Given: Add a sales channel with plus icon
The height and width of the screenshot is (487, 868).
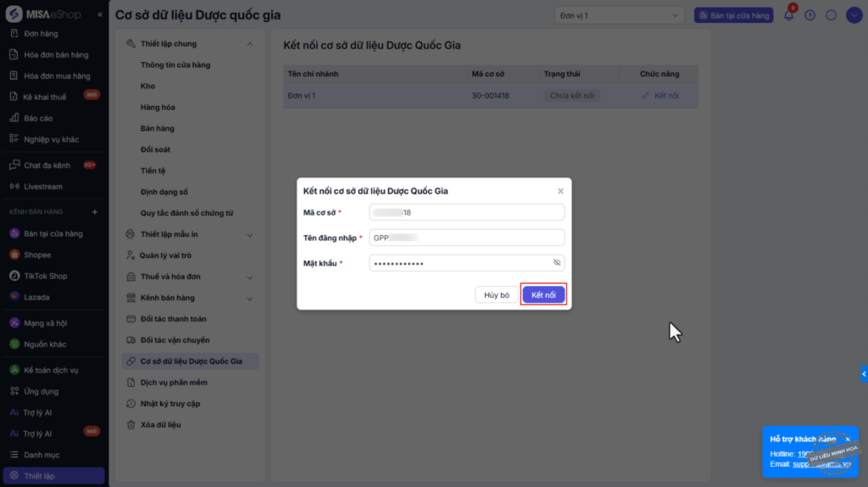Looking at the screenshot, I should (x=95, y=211).
